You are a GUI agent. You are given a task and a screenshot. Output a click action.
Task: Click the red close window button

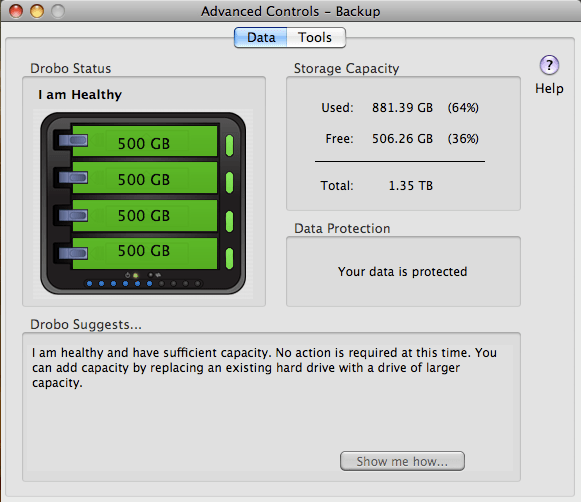16,11
